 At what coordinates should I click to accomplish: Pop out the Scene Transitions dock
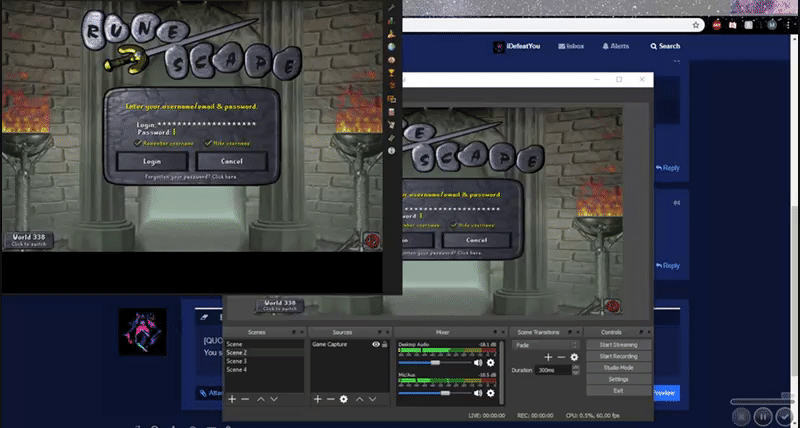click(570, 332)
